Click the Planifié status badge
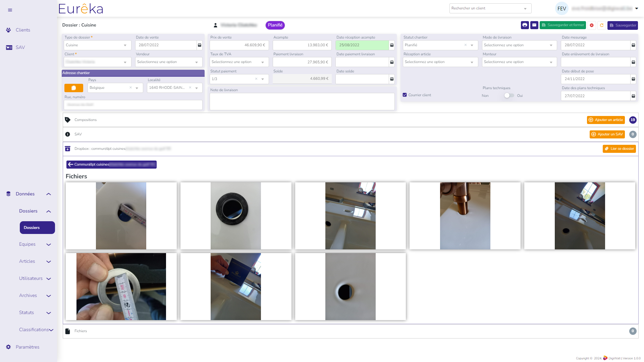This screenshot has width=644, height=362. 275,25
